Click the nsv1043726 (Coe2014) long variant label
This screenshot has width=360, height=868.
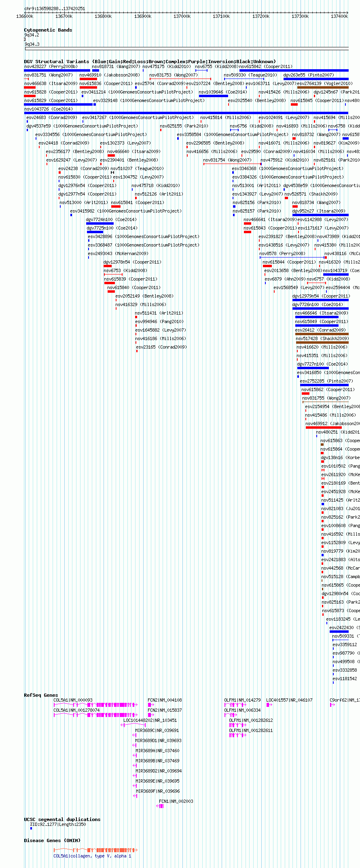[48, 109]
